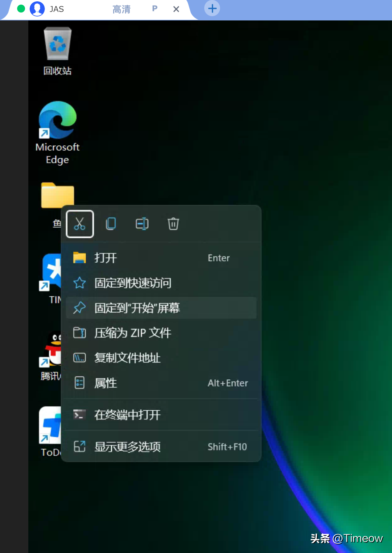Select 复制文件地址 menu entry
Image resolution: width=392 pixels, height=553 pixels.
point(161,358)
